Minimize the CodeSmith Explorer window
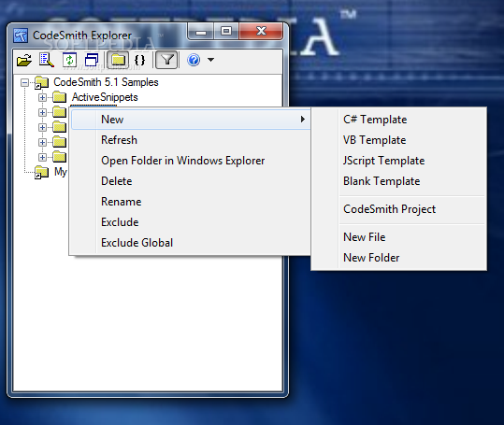The height and width of the screenshot is (425, 504). click(201, 32)
